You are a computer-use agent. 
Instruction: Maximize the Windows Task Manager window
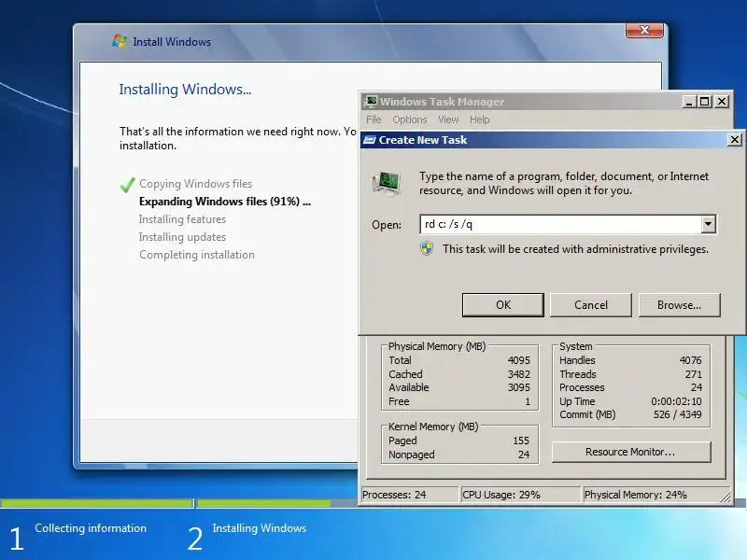705,102
